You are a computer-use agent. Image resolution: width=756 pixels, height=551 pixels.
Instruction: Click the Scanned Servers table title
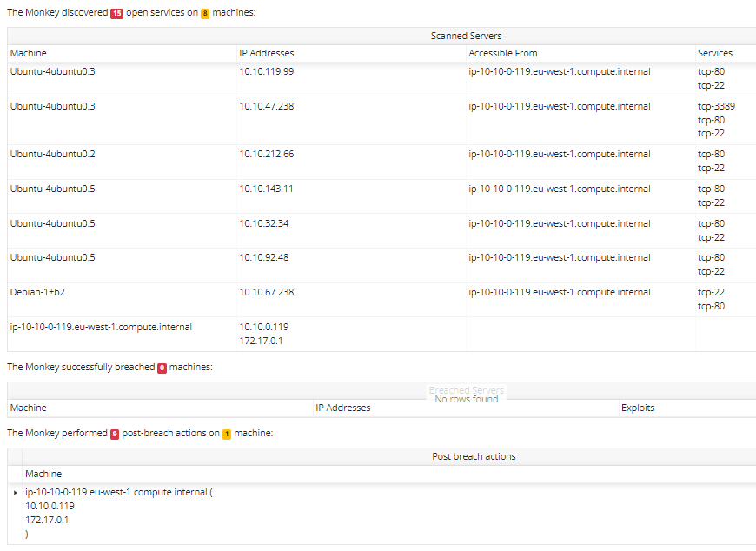[467, 36]
